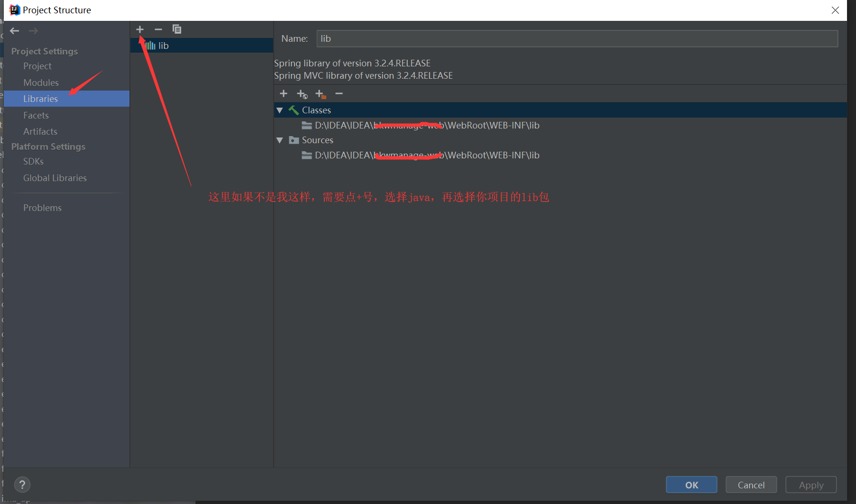This screenshot has width=856, height=504.
Task: Select the lib library entry
Action: pos(202,46)
